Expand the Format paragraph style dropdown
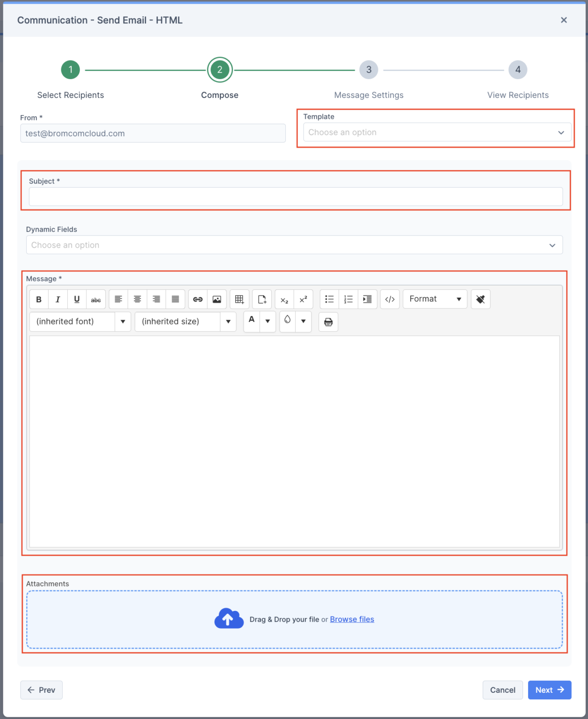Screen dimensions: 588x719 point(435,299)
